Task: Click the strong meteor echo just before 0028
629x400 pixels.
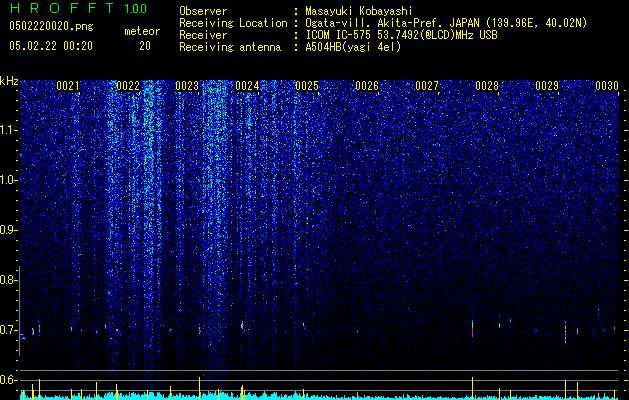Action: [473, 328]
